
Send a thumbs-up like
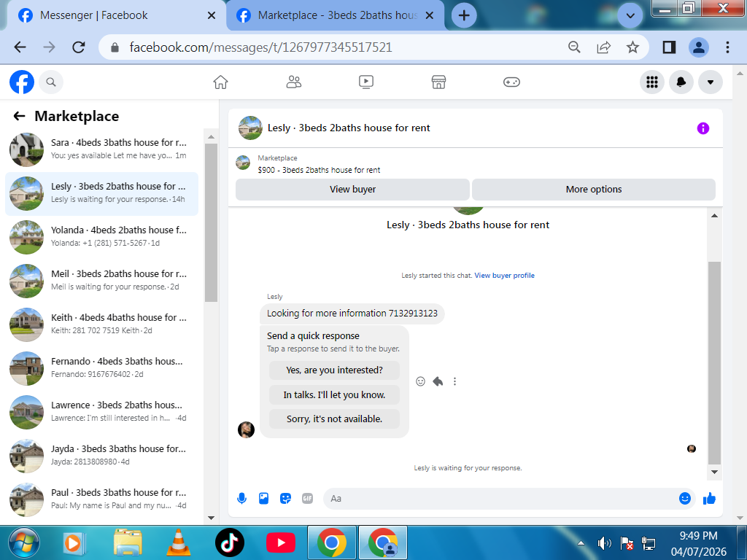click(709, 499)
